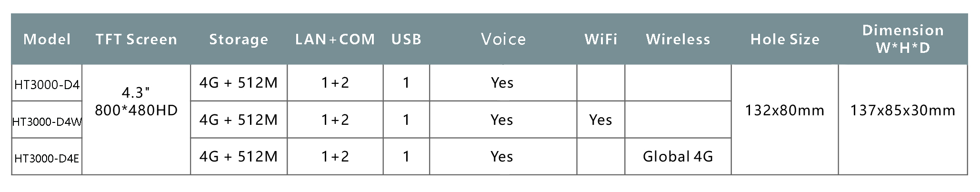Select the Voice Yes cell for HT3000-D4
The height and width of the screenshot is (192, 980).
(503, 83)
